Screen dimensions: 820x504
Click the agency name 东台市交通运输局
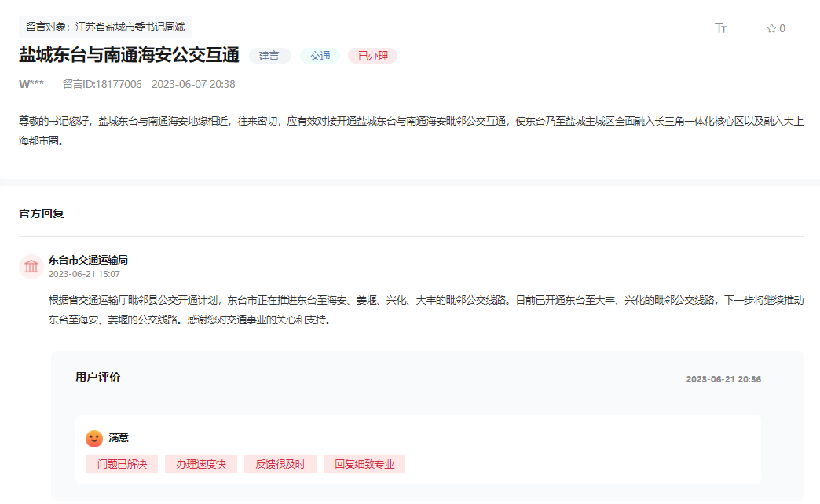pos(87,261)
